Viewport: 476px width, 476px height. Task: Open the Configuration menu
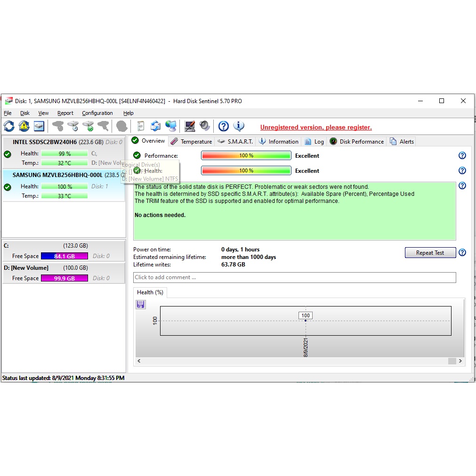(97, 113)
